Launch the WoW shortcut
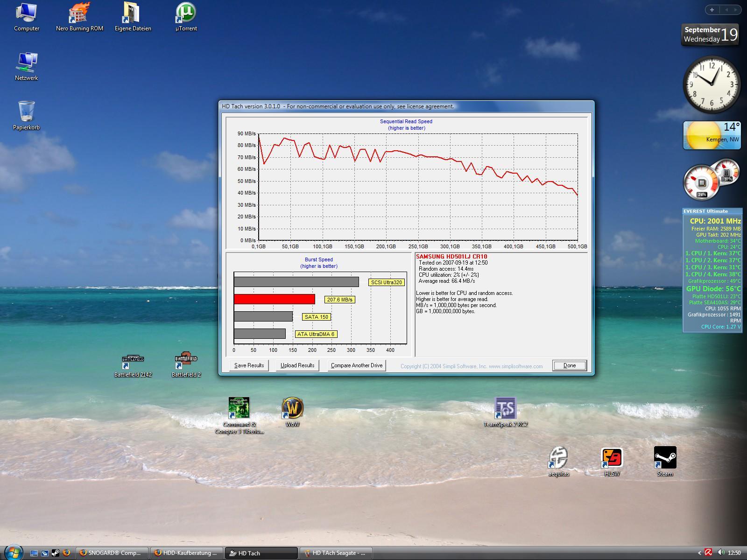Image resolution: width=747 pixels, height=560 pixels. 293,413
